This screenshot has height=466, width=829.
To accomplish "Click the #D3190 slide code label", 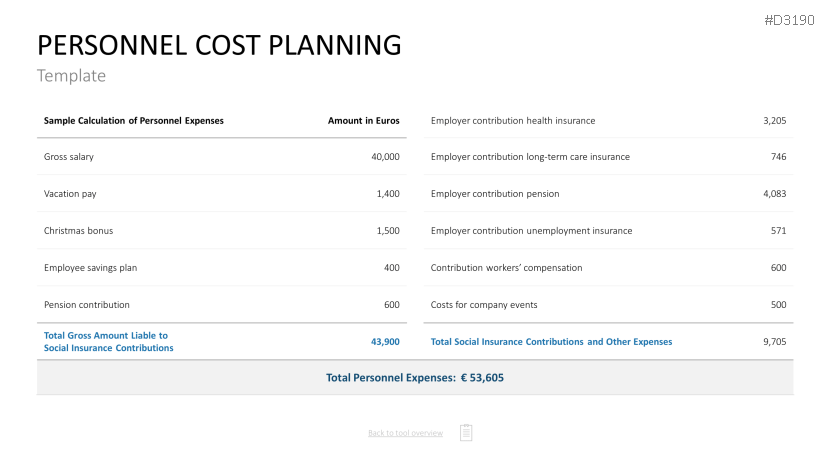I will point(789,19).
